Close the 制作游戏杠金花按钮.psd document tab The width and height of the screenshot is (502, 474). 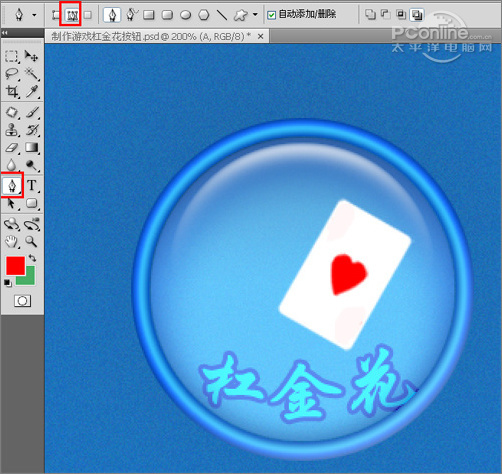coord(261,36)
